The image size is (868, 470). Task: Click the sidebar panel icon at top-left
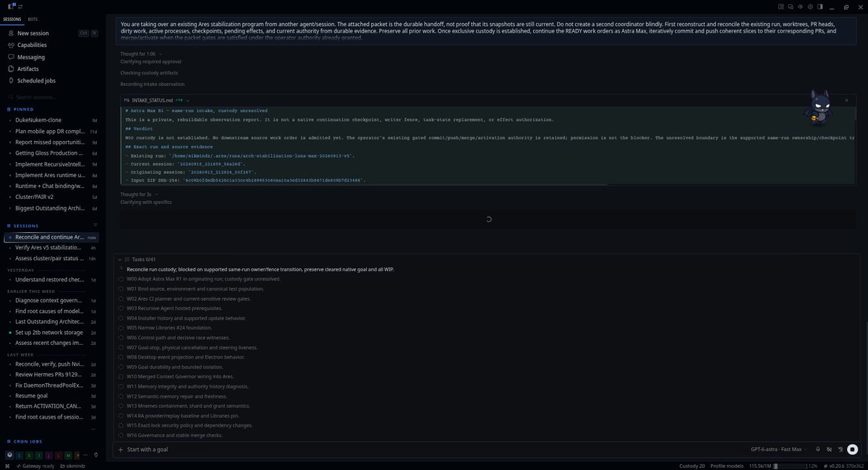point(12,6)
